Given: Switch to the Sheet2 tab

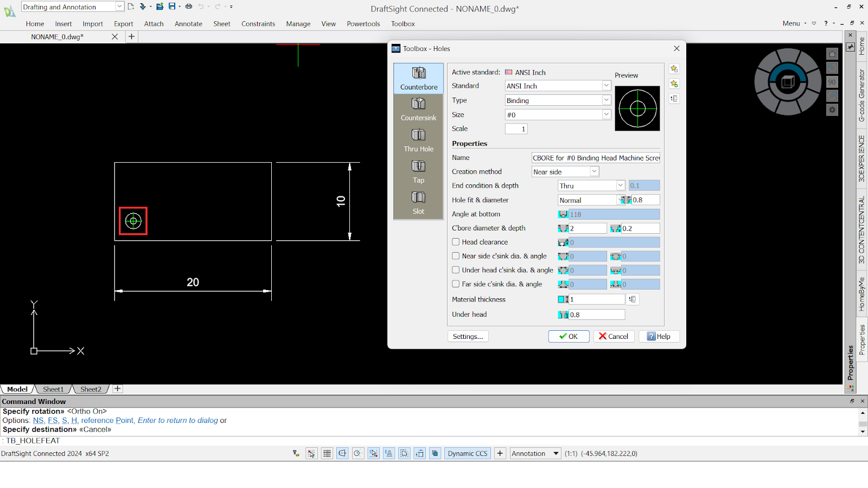Looking at the screenshot, I should pos(91,389).
